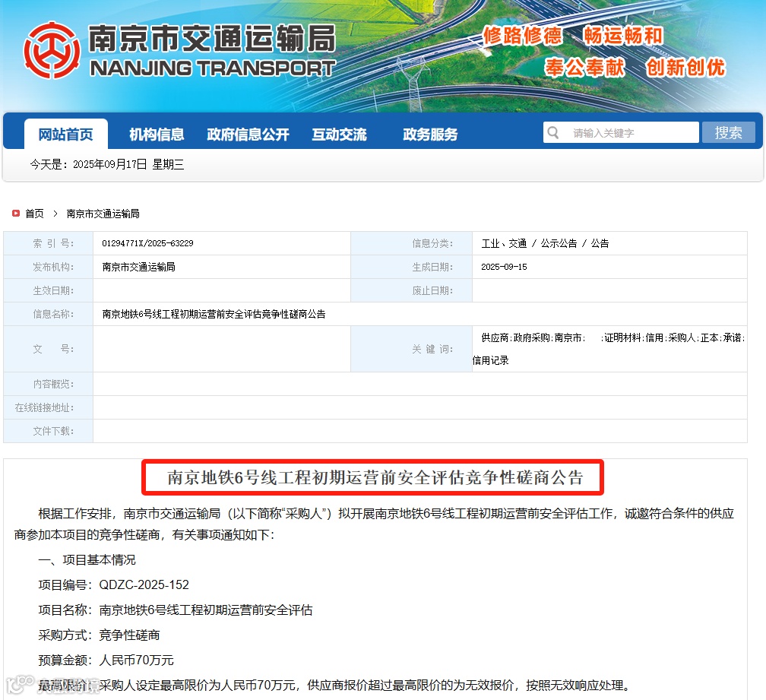Click the 在线链接地址 label cell
766x700 pixels.
pyautogui.click(x=49, y=407)
